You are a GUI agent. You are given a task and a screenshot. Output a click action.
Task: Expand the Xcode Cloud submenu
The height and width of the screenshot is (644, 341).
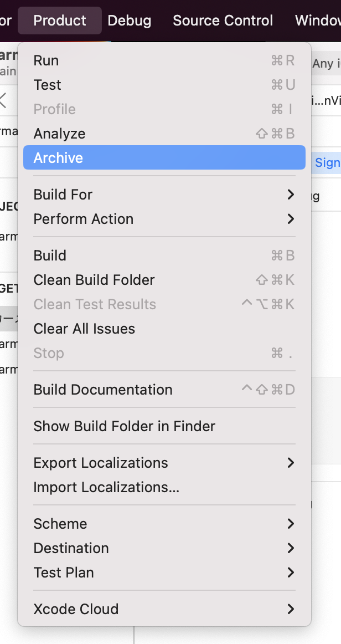click(x=76, y=609)
